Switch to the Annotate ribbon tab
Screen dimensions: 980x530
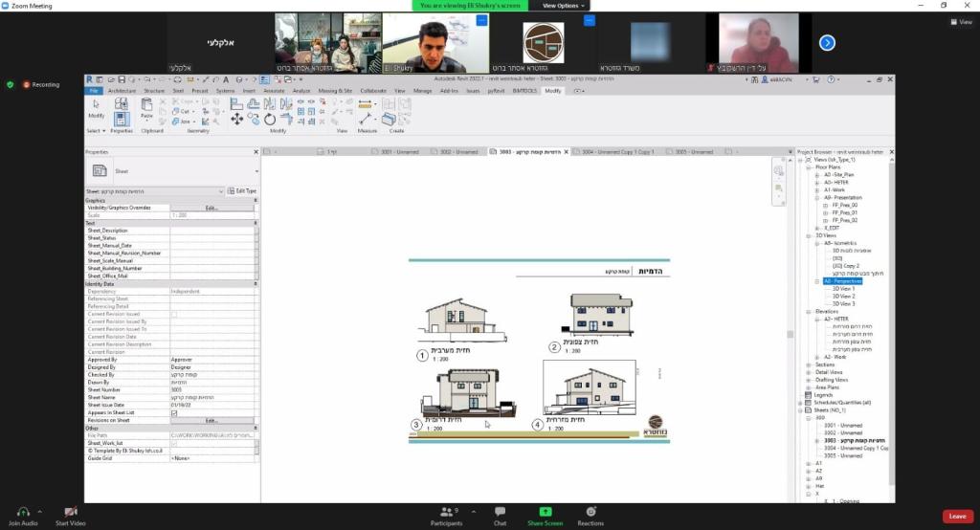pyautogui.click(x=274, y=91)
